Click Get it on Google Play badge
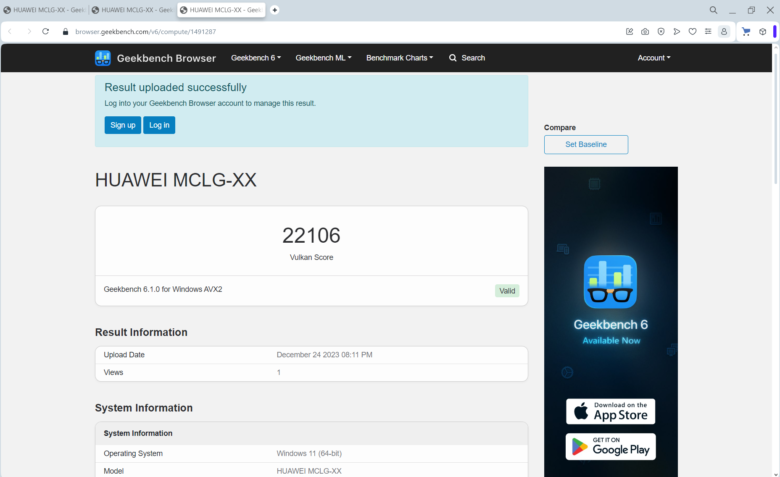 coord(610,447)
